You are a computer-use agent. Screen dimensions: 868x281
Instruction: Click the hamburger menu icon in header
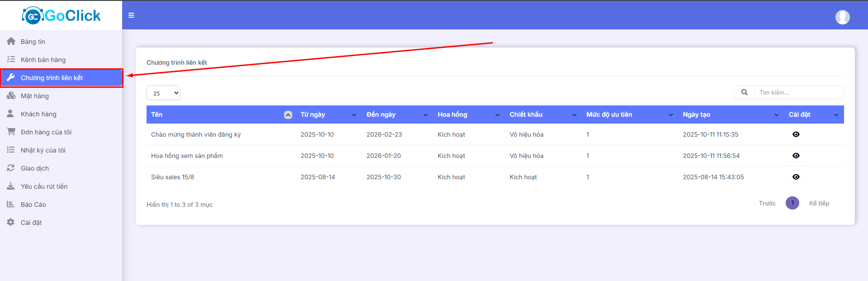(x=131, y=15)
